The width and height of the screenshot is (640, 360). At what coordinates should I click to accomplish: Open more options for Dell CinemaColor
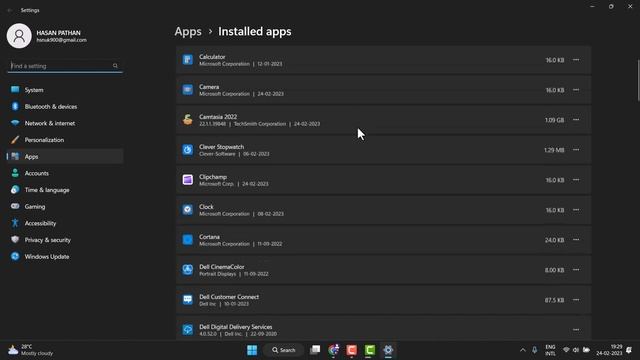coord(576,270)
